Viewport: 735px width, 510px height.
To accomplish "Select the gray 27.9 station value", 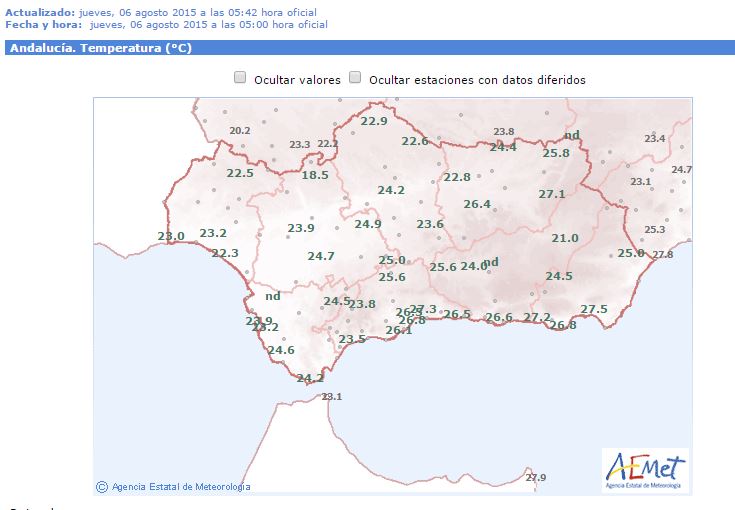I will 536,478.
